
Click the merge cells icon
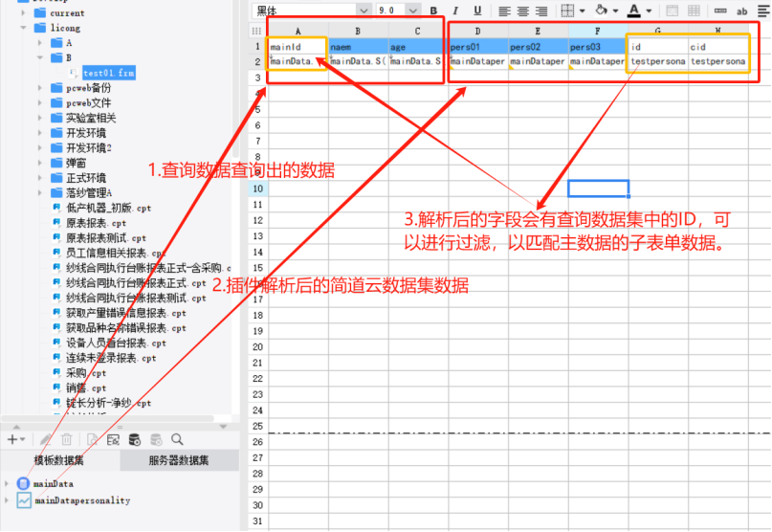(x=673, y=11)
